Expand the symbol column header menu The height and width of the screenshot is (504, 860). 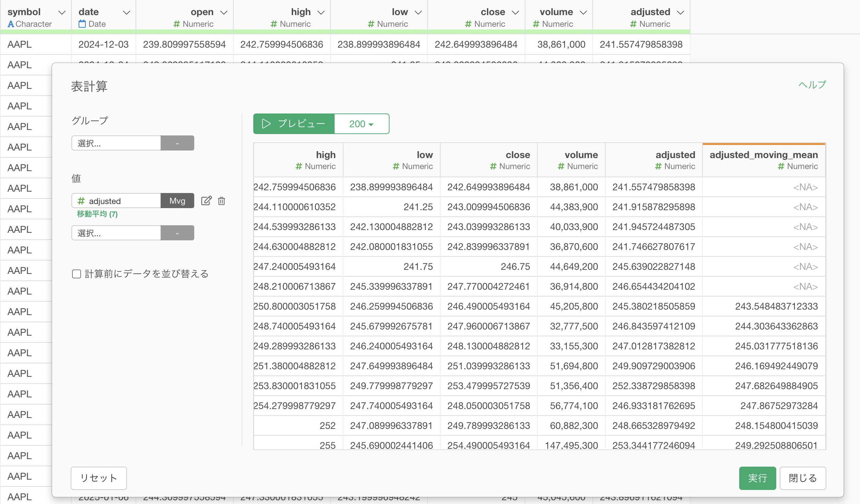click(x=62, y=12)
